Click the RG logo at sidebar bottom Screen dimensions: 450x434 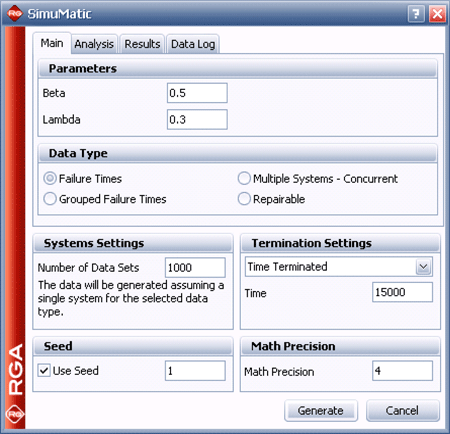click(15, 414)
